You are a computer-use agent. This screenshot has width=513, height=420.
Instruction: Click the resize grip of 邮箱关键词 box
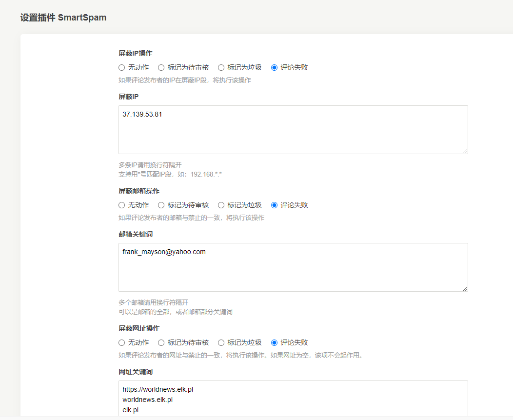(465, 289)
